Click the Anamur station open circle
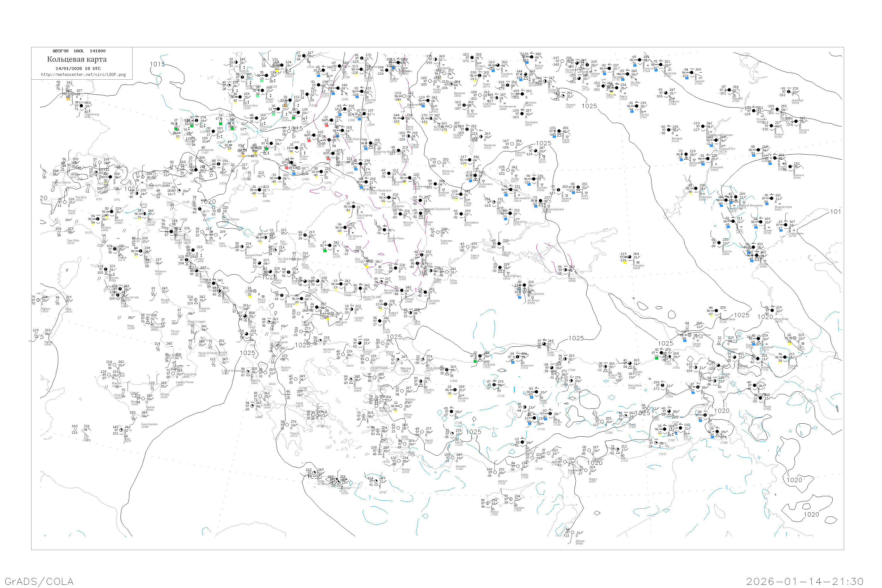The image size is (882, 588). click(495, 472)
